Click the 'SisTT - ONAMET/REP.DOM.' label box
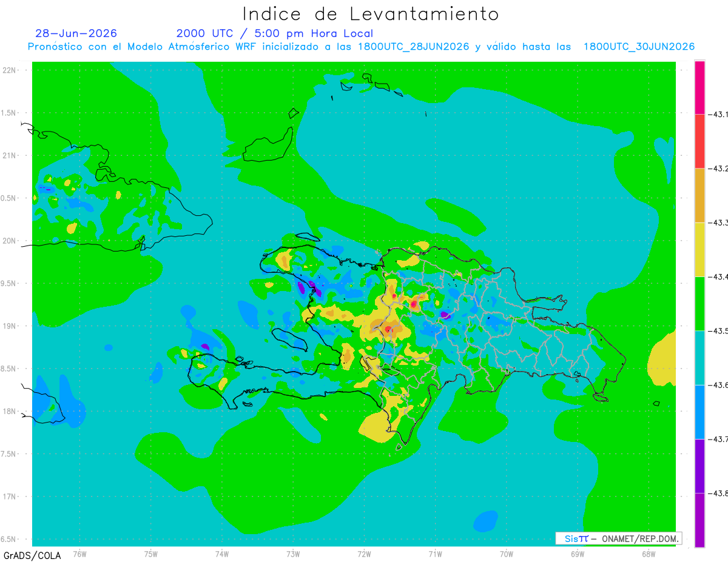This screenshot has width=728, height=562. click(618, 538)
